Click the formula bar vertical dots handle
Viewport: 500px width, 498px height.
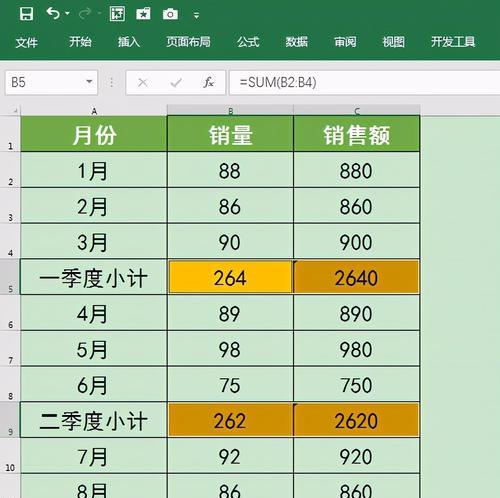click(112, 82)
